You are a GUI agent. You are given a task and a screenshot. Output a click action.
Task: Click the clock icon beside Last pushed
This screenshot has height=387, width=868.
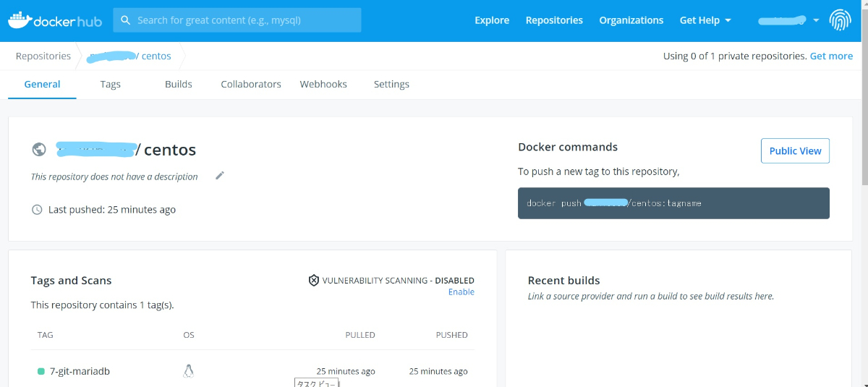pos(37,210)
